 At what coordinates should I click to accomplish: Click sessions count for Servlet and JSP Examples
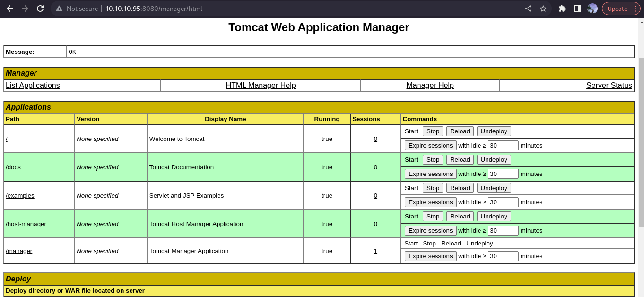(375, 195)
